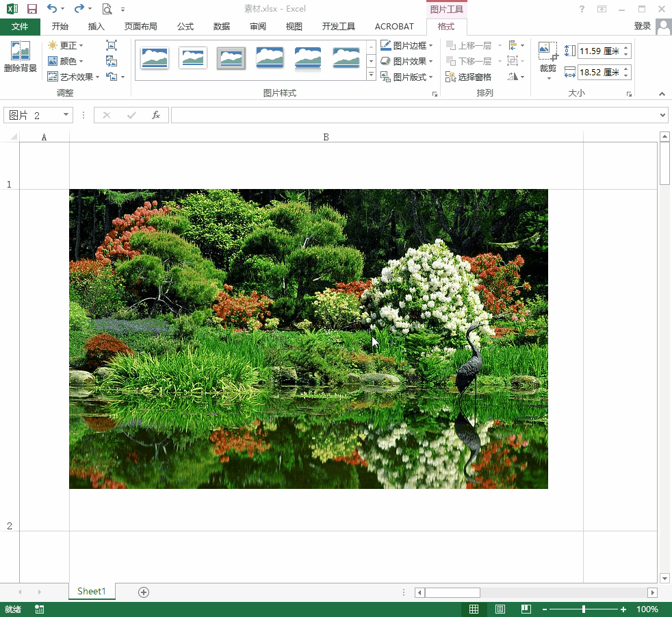672x617 pixels.
Task: Select the Sheet1 tab
Action: click(x=91, y=591)
